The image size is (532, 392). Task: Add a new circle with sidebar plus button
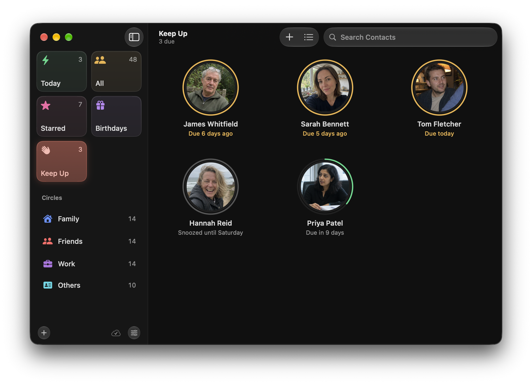point(44,333)
